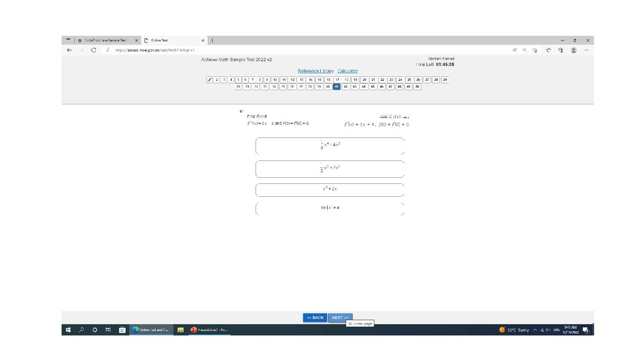Click the NEXT >> button

click(x=340, y=318)
